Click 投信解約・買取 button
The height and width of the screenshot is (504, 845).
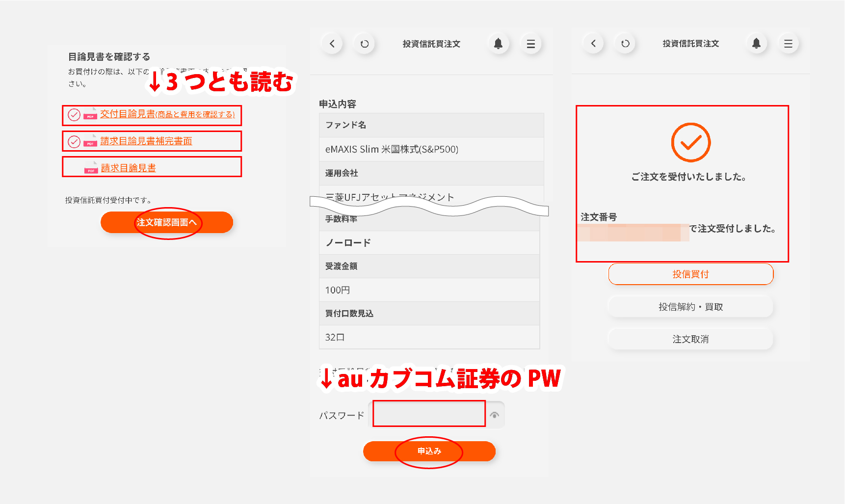click(691, 307)
